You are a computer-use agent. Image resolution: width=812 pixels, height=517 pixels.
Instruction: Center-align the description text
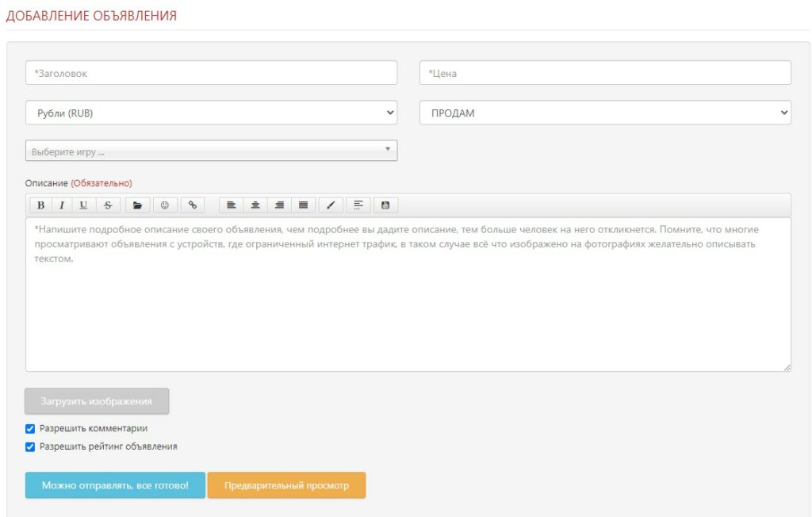coord(255,205)
